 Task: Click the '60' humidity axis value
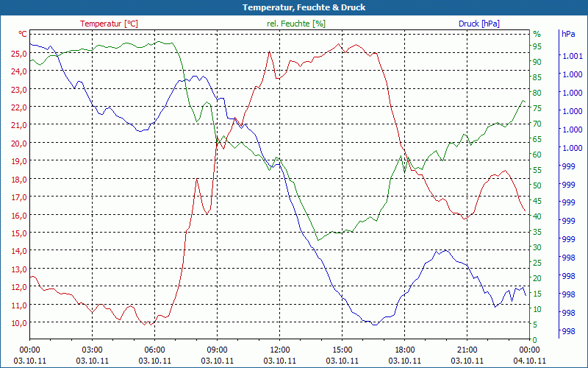pos(537,155)
